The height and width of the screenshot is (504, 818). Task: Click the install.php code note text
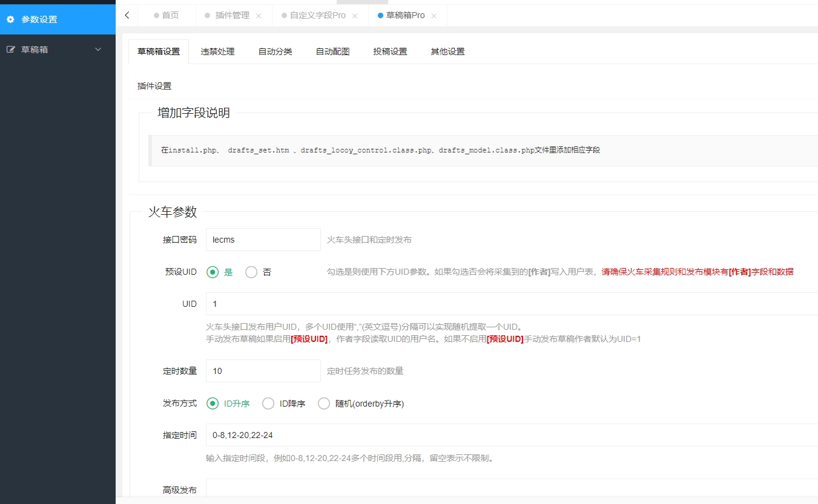click(x=380, y=149)
